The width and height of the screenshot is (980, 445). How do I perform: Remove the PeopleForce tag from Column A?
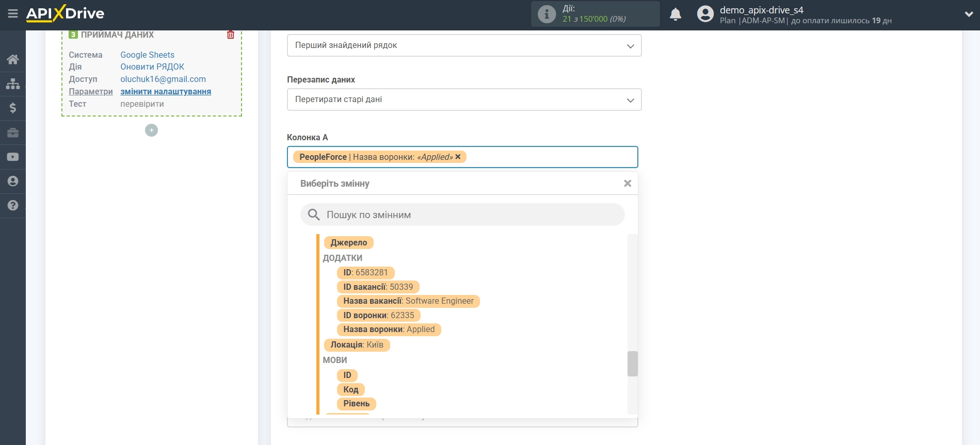(x=458, y=157)
